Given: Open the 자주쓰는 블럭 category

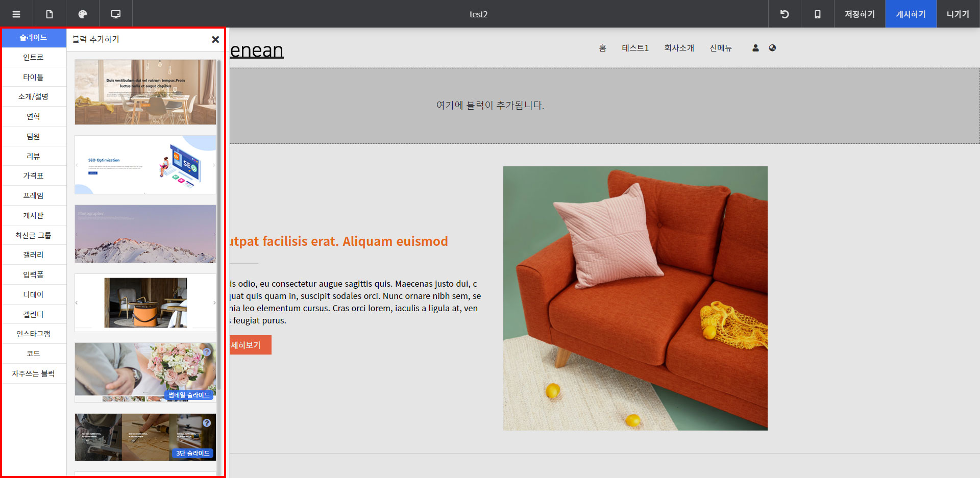Looking at the screenshot, I should coord(34,373).
